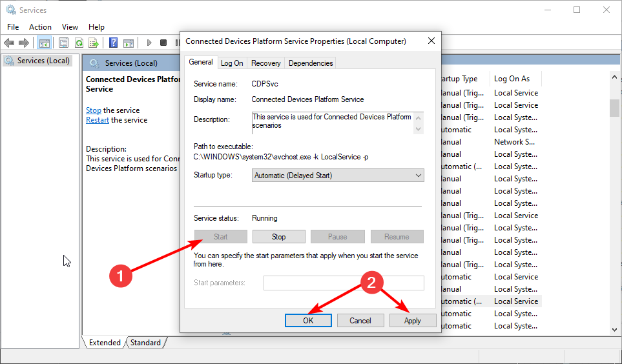Click services list scrollbar down arrow

coord(614,329)
